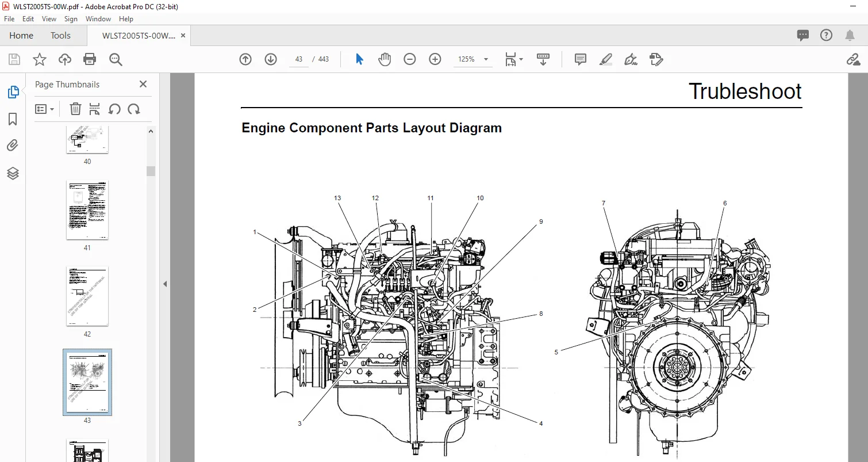Switch to the Home tab
Image resolution: width=868 pixels, height=462 pixels.
point(21,36)
